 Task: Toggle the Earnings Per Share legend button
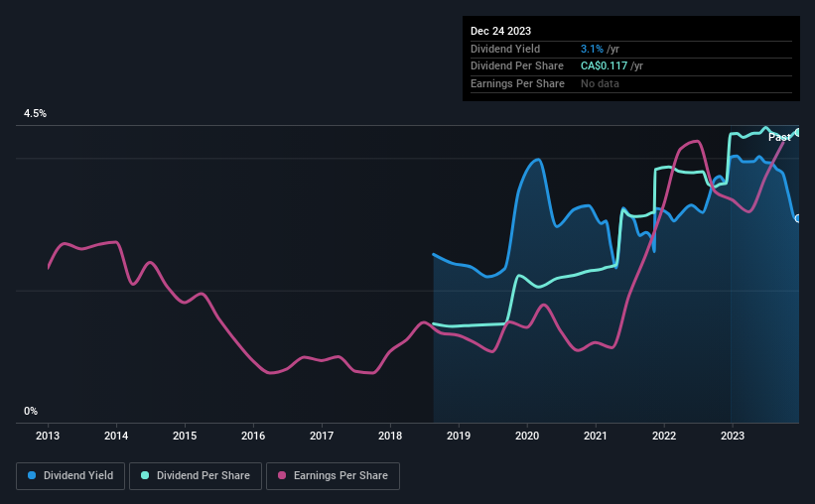(x=334, y=476)
